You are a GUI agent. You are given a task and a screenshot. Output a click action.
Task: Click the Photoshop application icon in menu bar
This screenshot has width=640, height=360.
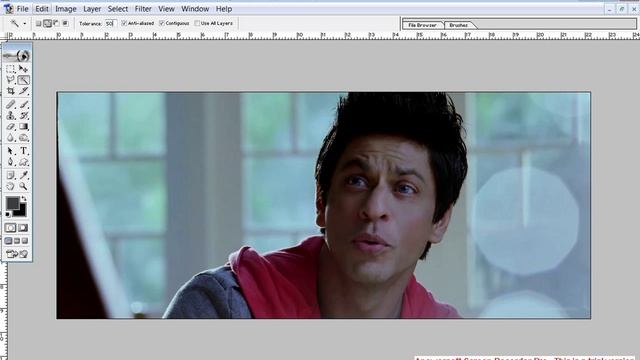tap(8, 9)
